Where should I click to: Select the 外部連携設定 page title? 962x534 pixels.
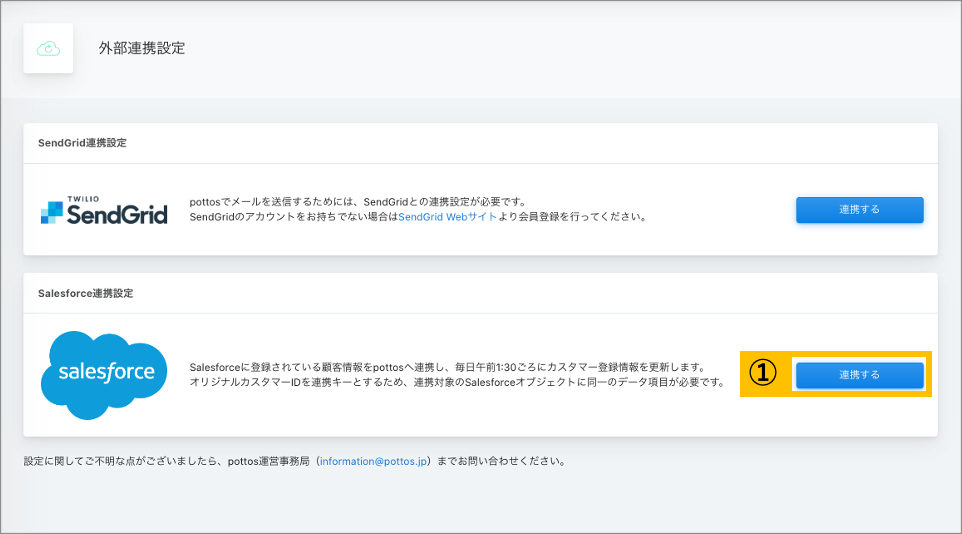pos(142,48)
